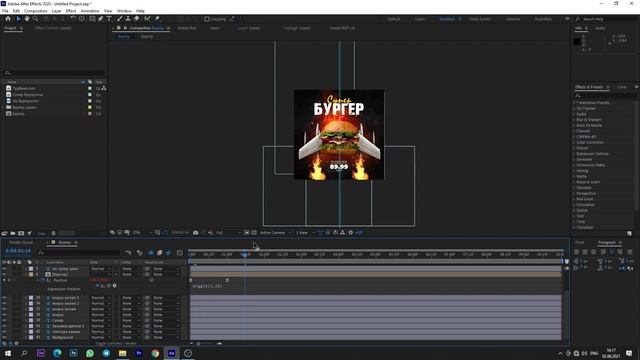Click the black color swatch in Info panel
640x360 pixels.
577,42
